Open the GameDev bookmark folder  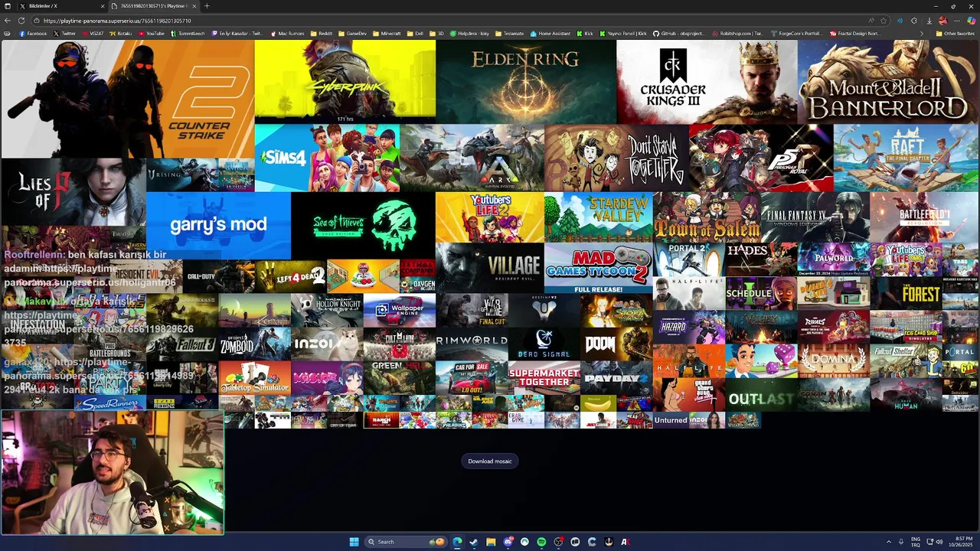point(352,34)
